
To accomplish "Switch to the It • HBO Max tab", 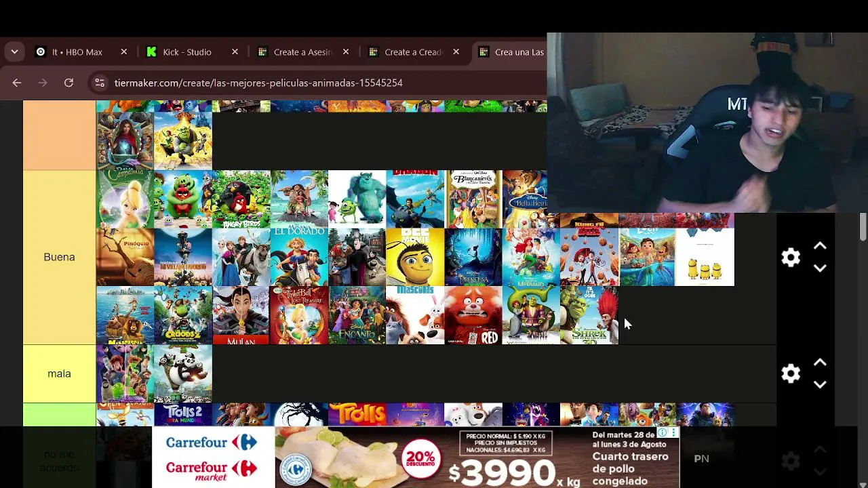I will coord(76,52).
